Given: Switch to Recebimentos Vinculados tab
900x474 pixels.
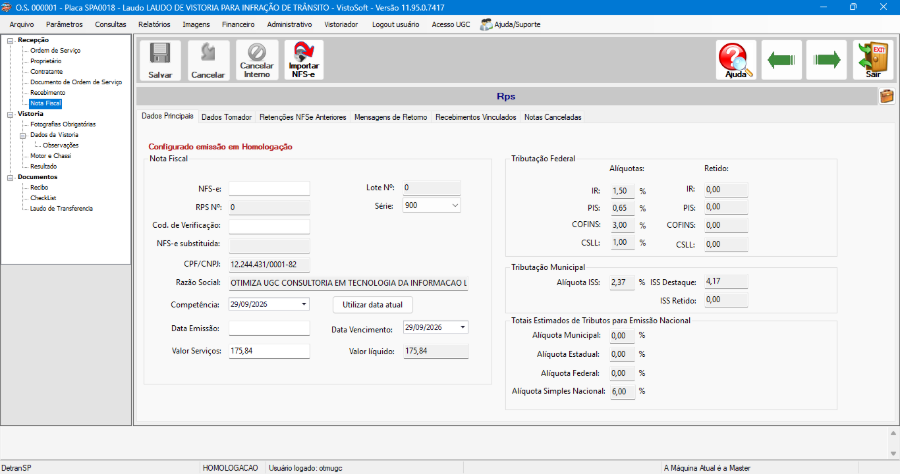Looking at the screenshot, I should click(x=475, y=117).
